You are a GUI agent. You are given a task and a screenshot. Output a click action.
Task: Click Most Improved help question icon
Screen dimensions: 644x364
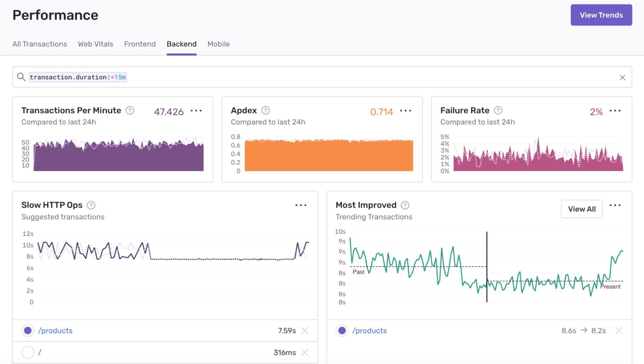click(x=405, y=205)
